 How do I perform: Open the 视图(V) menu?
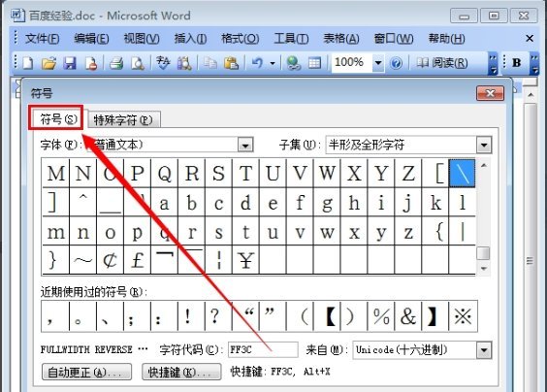point(142,39)
